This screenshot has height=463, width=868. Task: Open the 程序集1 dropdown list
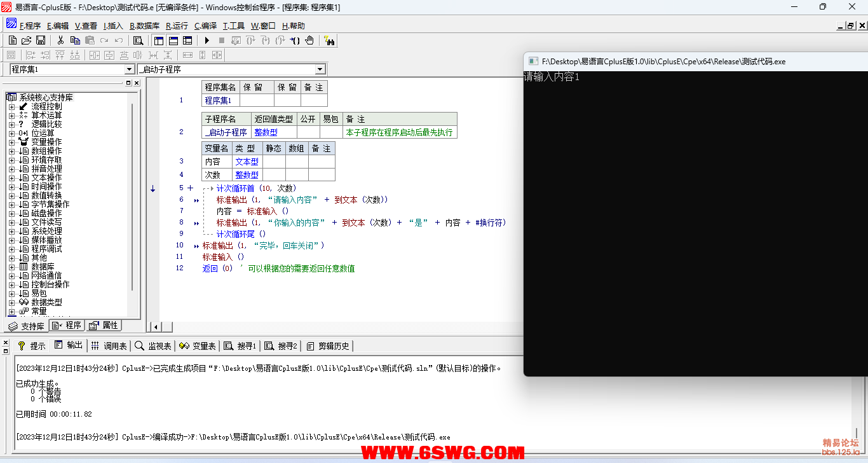(x=130, y=69)
